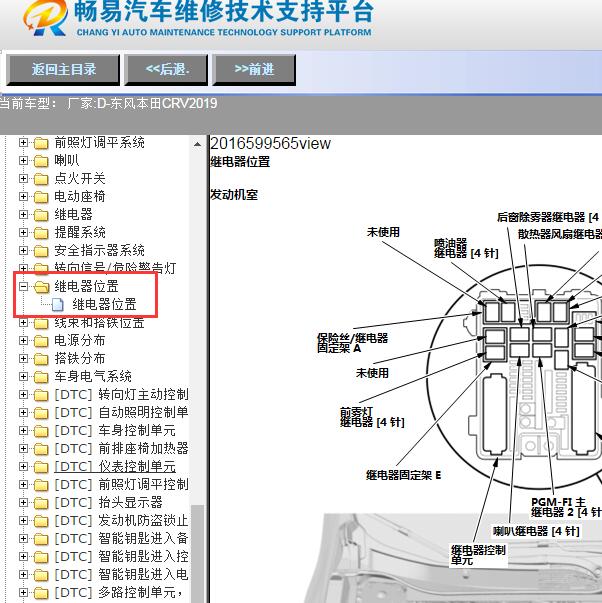
Task: Click the 前照灯调平系统 folder icon
Action: point(41,143)
